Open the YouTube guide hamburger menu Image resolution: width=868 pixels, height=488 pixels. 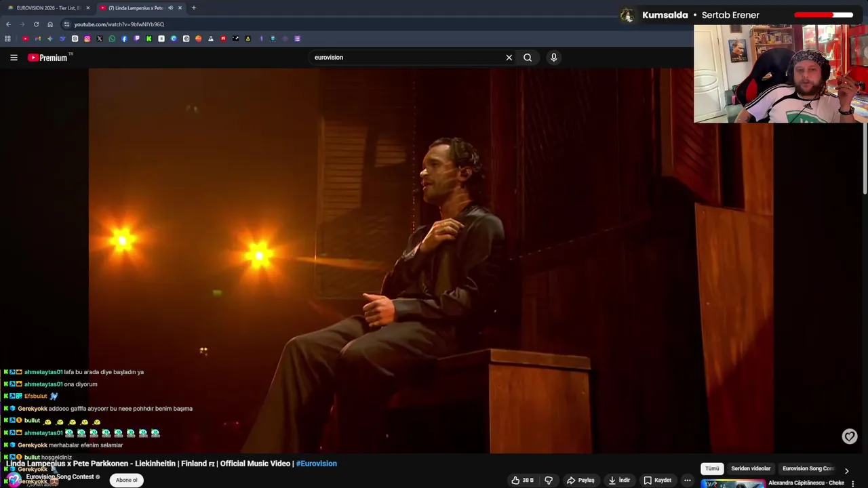(x=14, y=58)
